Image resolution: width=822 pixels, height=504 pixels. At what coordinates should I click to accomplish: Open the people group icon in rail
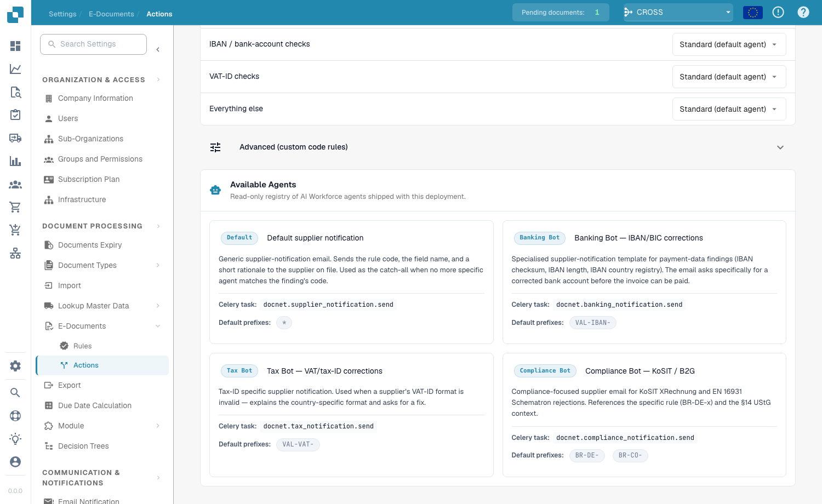click(x=15, y=185)
